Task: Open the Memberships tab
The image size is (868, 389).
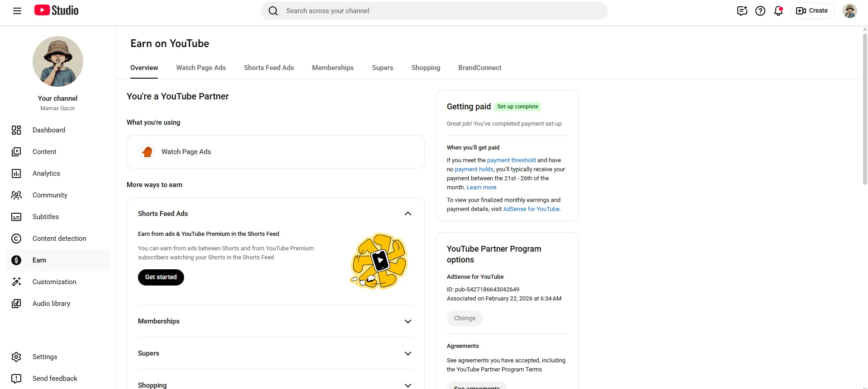Action: pos(333,68)
